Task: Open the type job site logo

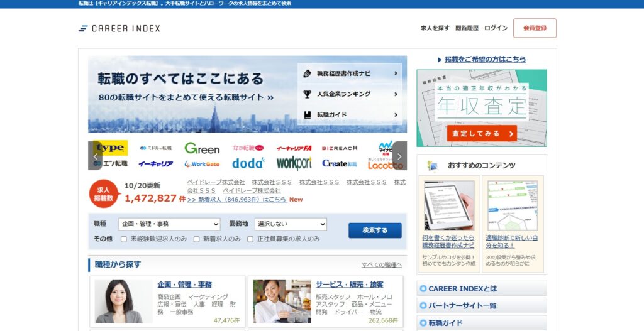Action: (x=111, y=148)
